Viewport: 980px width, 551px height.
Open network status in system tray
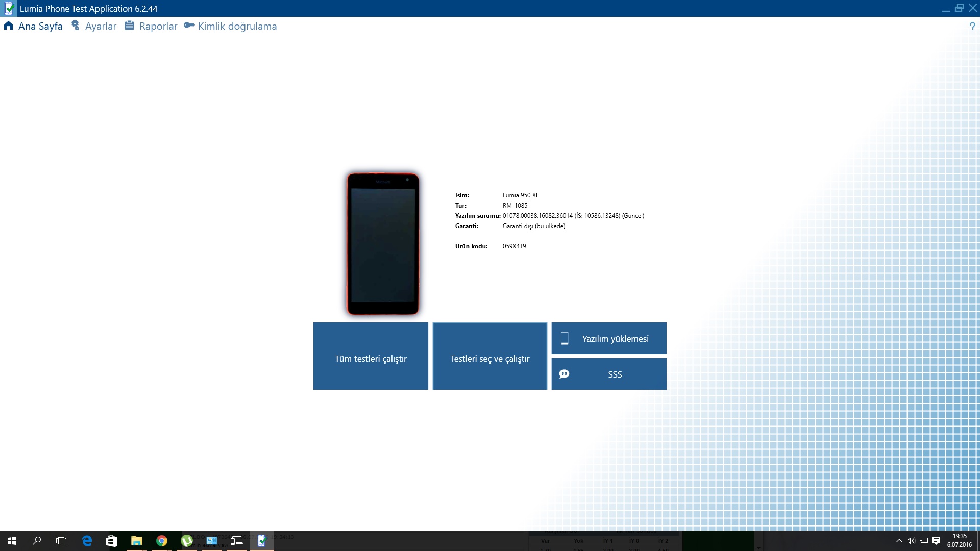coord(924,541)
